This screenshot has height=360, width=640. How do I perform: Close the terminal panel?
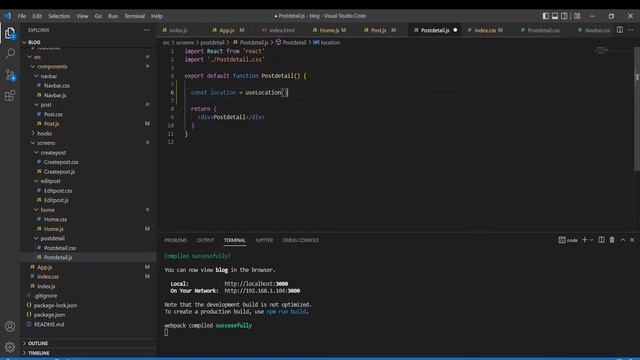[x=632, y=240]
